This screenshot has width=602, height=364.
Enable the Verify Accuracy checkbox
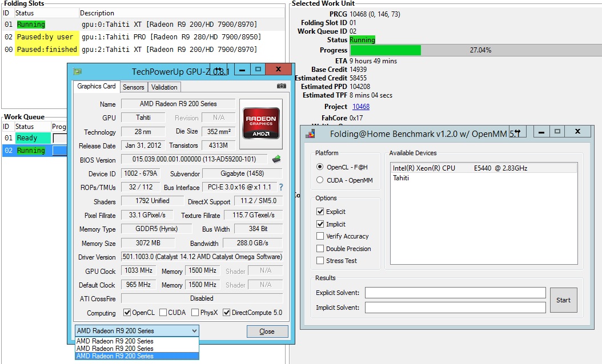[x=320, y=236]
